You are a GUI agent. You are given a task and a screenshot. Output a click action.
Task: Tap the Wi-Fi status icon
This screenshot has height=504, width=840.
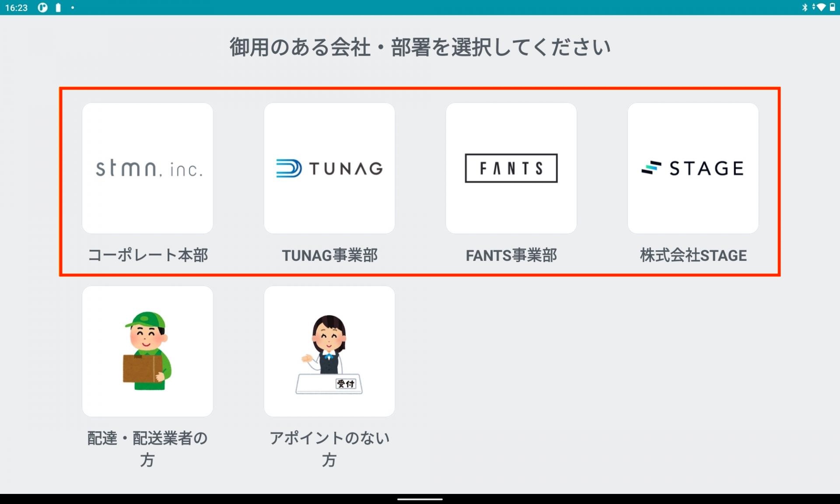click(820, 7)
